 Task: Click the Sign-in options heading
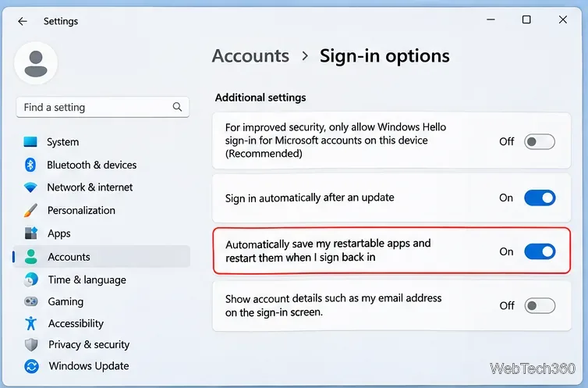point(384,56)
